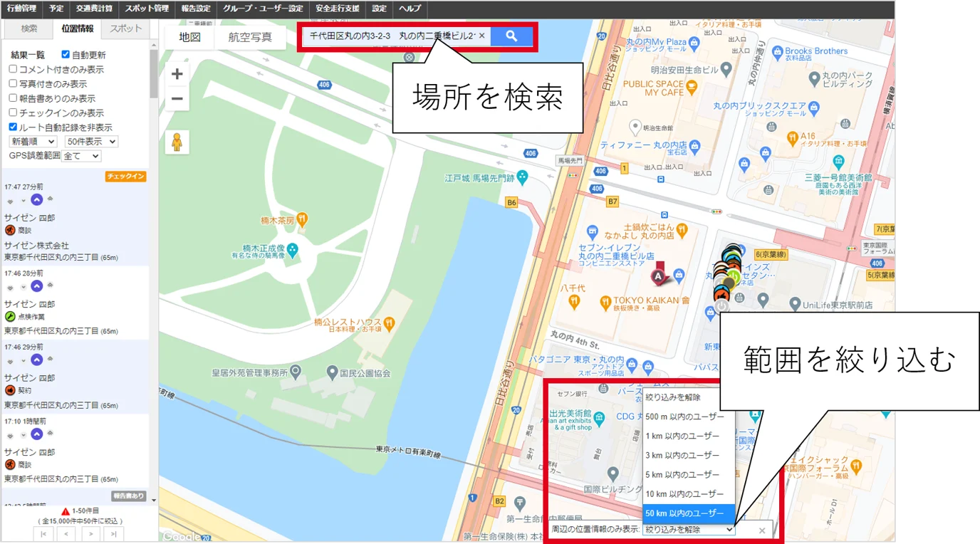The width and height of the screenshot is (980, 544).
Task: Select サイゼン株式会社 text in first entry
Action: 36,246
